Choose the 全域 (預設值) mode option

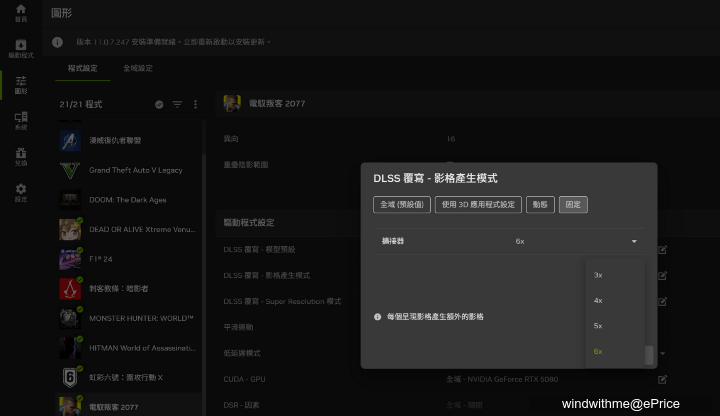[x=402, y=205]
